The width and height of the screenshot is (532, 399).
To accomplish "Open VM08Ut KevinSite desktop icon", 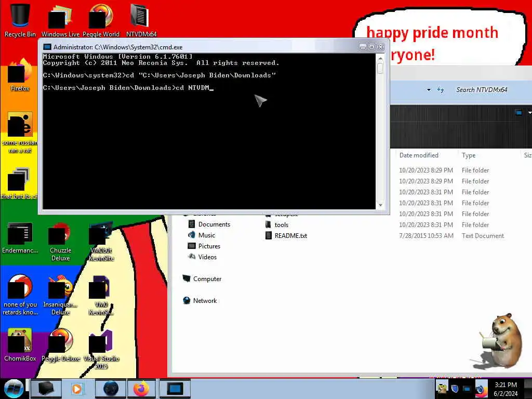I will click(101, 241).
